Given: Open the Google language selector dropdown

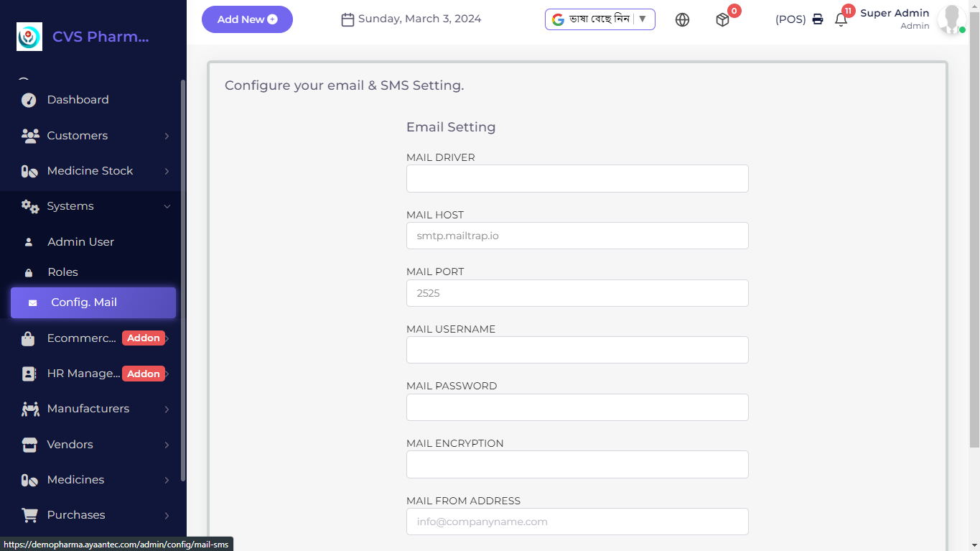Looking at the screenshot, I should [x=599, y=19].
